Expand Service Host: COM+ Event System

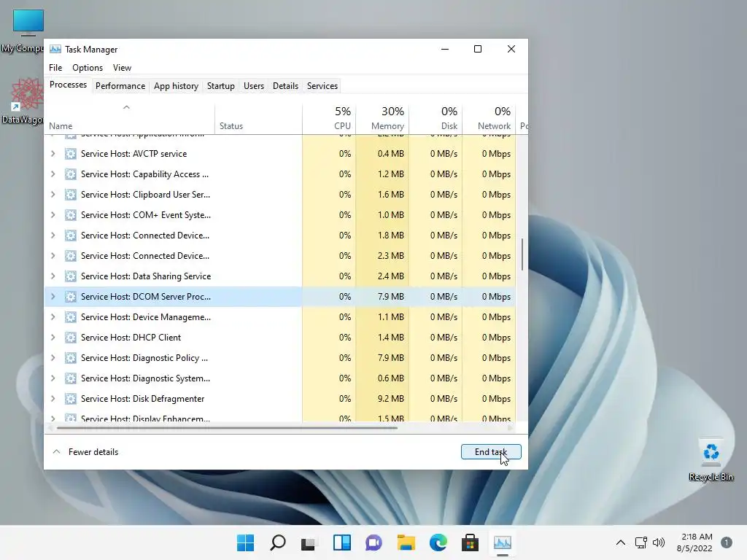(53, 215)
